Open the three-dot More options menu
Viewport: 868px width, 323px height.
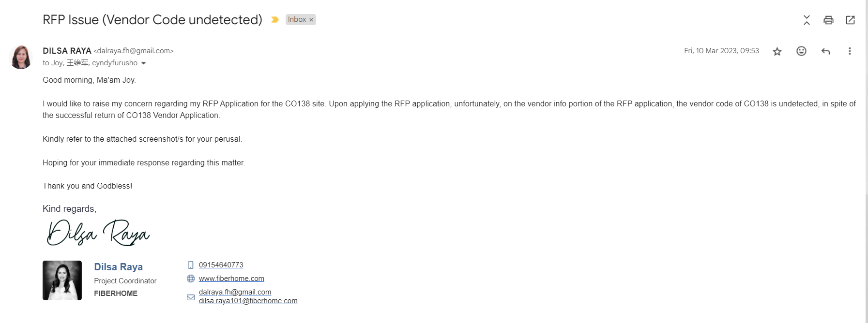850,51
